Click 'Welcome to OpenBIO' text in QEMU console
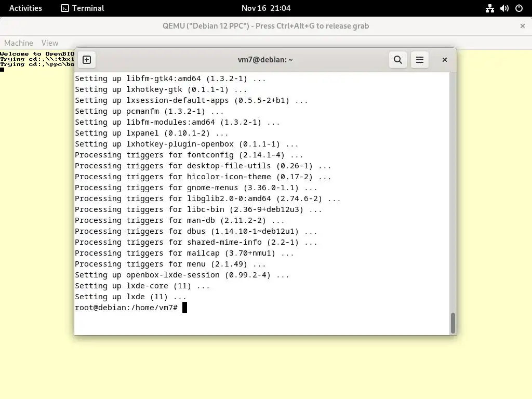Viewport: 532px width, 399px height. pyautogui.click(x=37, y=54)
